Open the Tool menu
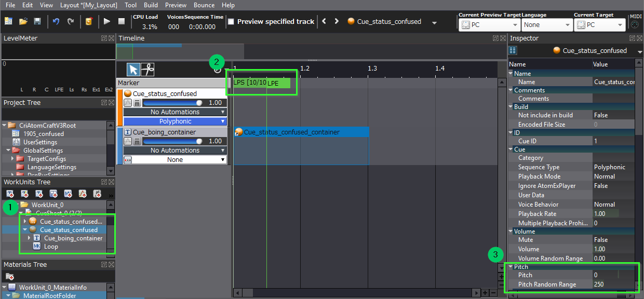Image resolution: width=644 pixels, height=299 pixels. (130, 5)
